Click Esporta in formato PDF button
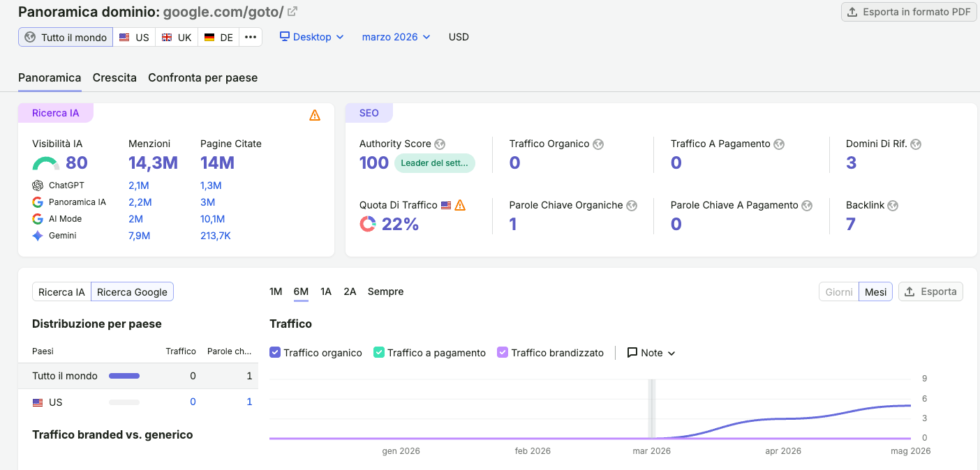 (909, 12)
